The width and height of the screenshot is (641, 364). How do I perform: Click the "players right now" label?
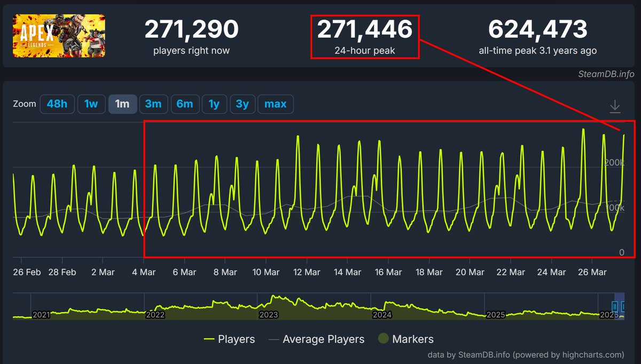click(191, 51)
